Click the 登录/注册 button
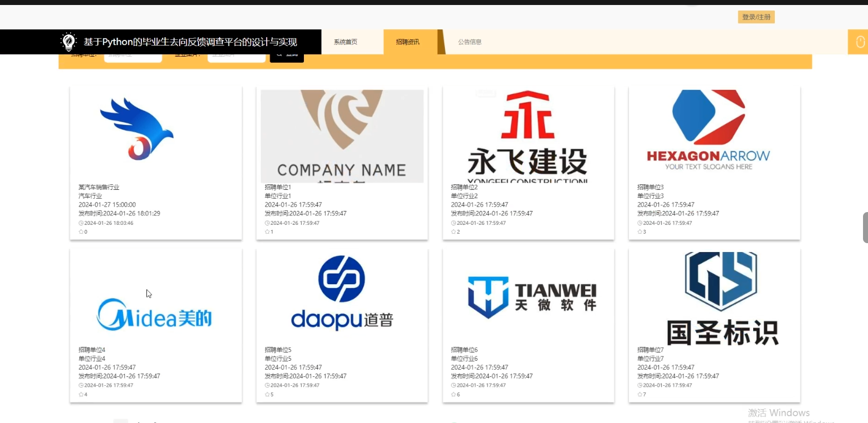Image resolution: width=868 pixels, height=423 pixels. tap(755, 17)
